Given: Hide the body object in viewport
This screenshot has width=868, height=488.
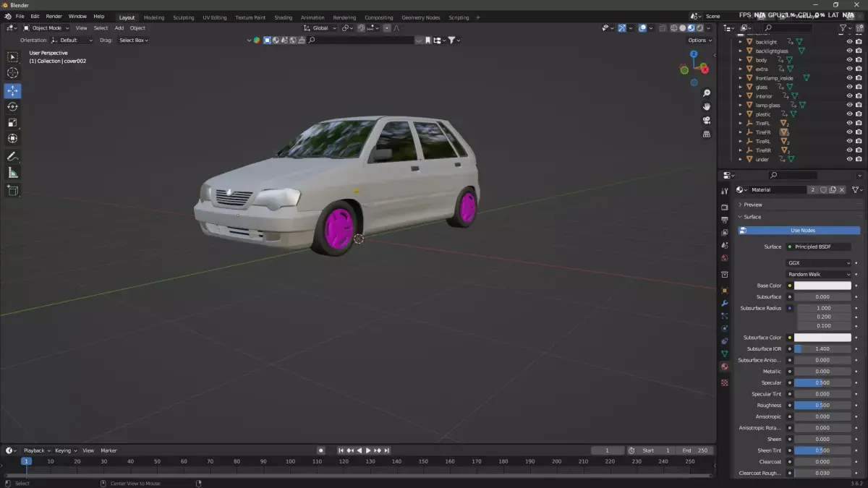Looking at the screenshot, I should pyautogui.click(x=849, y=60).
